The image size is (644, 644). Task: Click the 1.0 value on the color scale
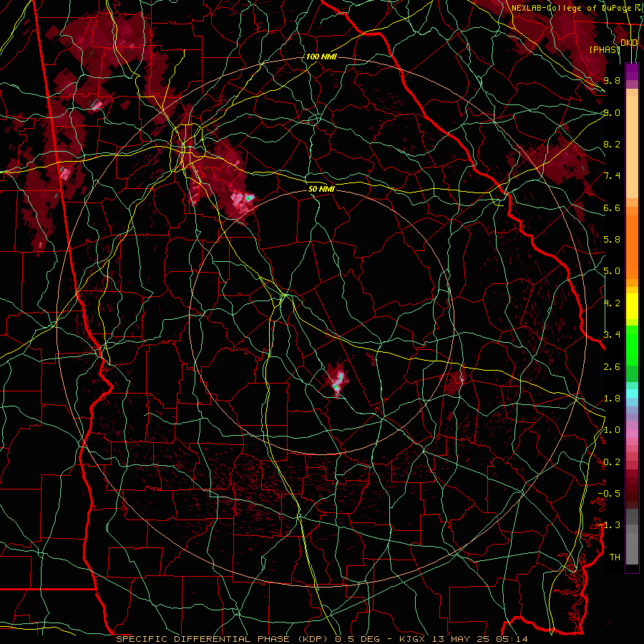612,430
